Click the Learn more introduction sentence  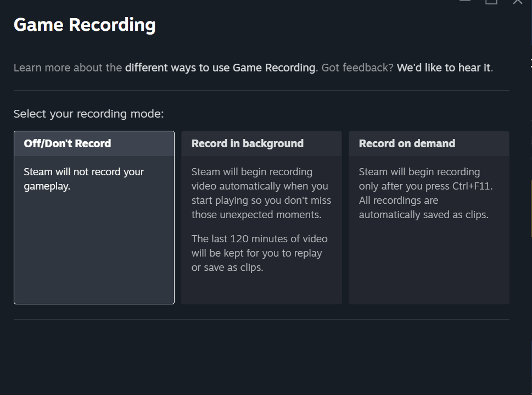tap(67, 68)
